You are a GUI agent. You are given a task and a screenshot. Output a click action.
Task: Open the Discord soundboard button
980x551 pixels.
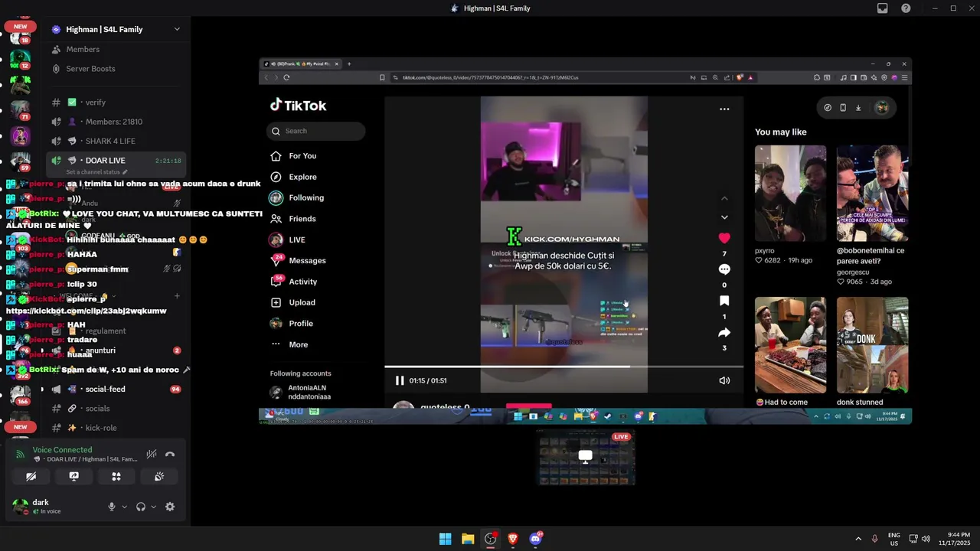[159, 476]
